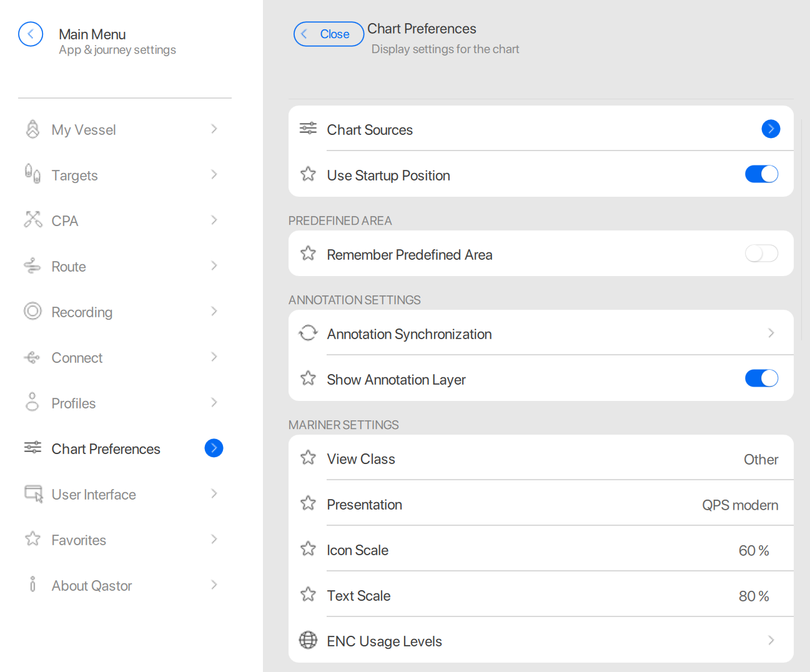Click the star icon beside View Class
Image resolution: width=810 pixels, height=672 pixels.
(x=308, y=458)
